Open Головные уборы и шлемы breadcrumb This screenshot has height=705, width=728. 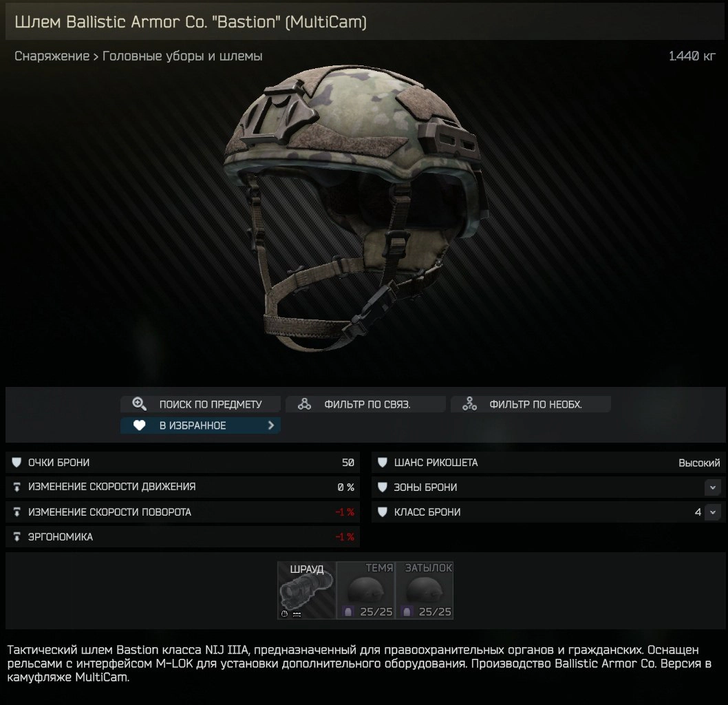pyautogui.click(x=182, y=56)
